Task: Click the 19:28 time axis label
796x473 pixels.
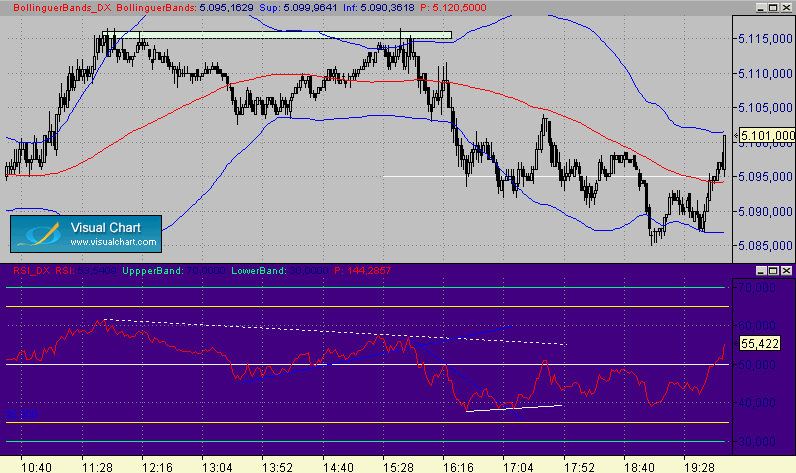Action: [x=699, y=467]
